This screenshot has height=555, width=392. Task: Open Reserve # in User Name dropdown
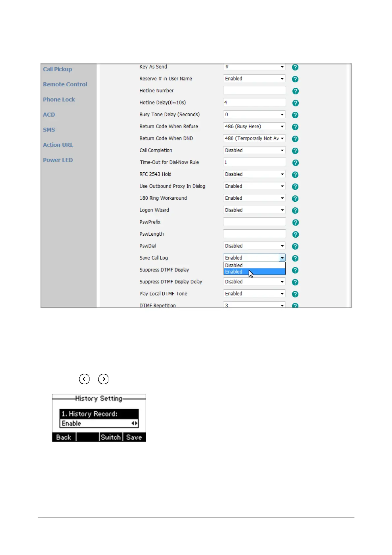pyautogui.click(x=254, y=78)
